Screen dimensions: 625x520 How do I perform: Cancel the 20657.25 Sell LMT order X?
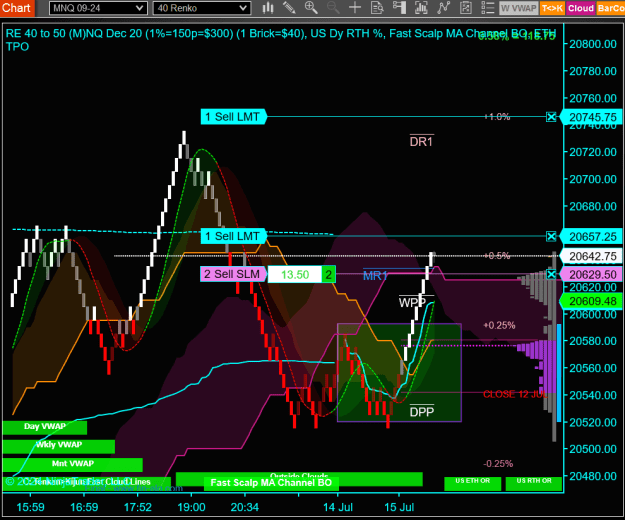pyautogui.click(x=551, y=237)
